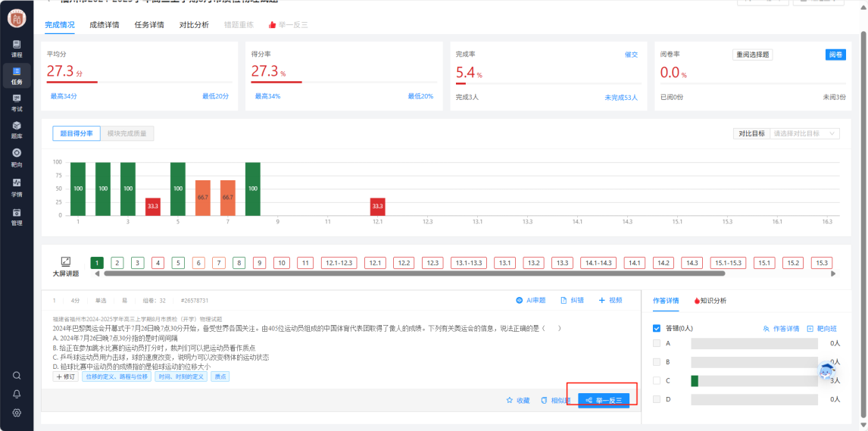Click the 纠错 document icon
Image resolution: width=868 pixels, height=431 pixels.
(572, 301)
